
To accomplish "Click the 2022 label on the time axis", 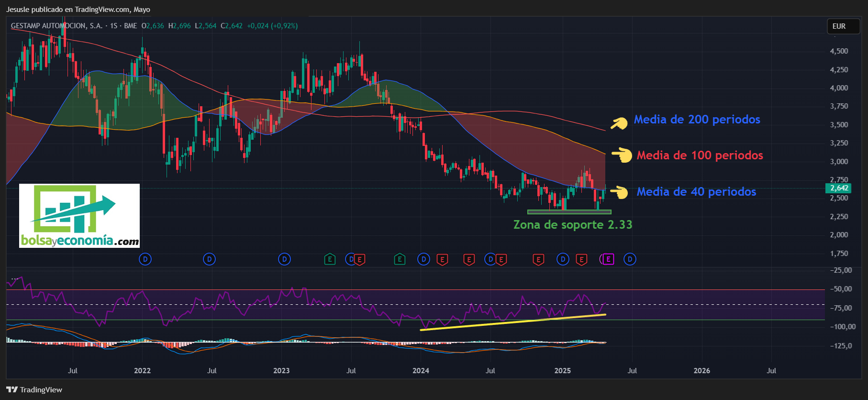I will [142, 370].
